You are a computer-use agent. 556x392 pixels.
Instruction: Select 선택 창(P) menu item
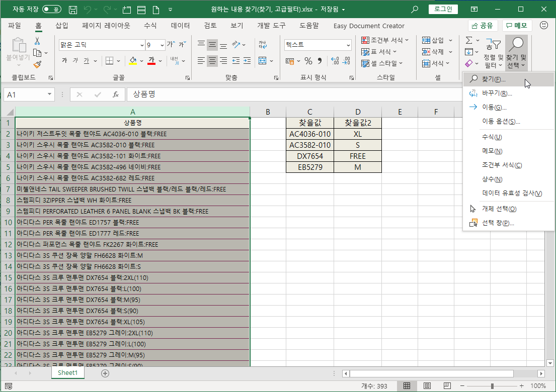[x=509, y=223]
